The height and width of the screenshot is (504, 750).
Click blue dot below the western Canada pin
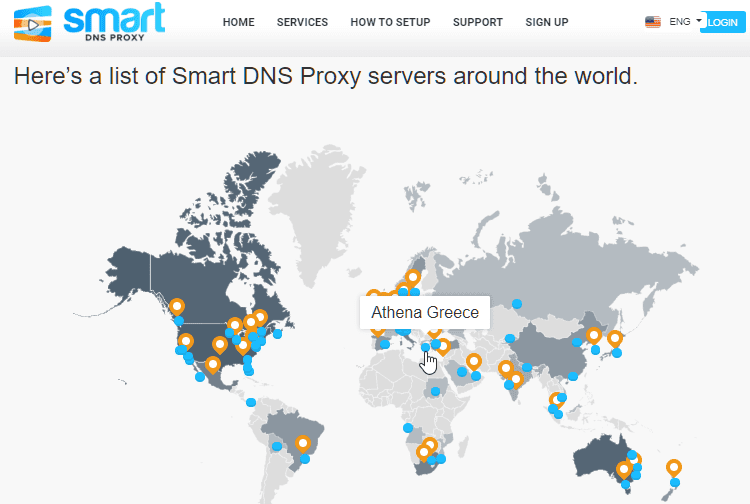(x=178, y=320)
